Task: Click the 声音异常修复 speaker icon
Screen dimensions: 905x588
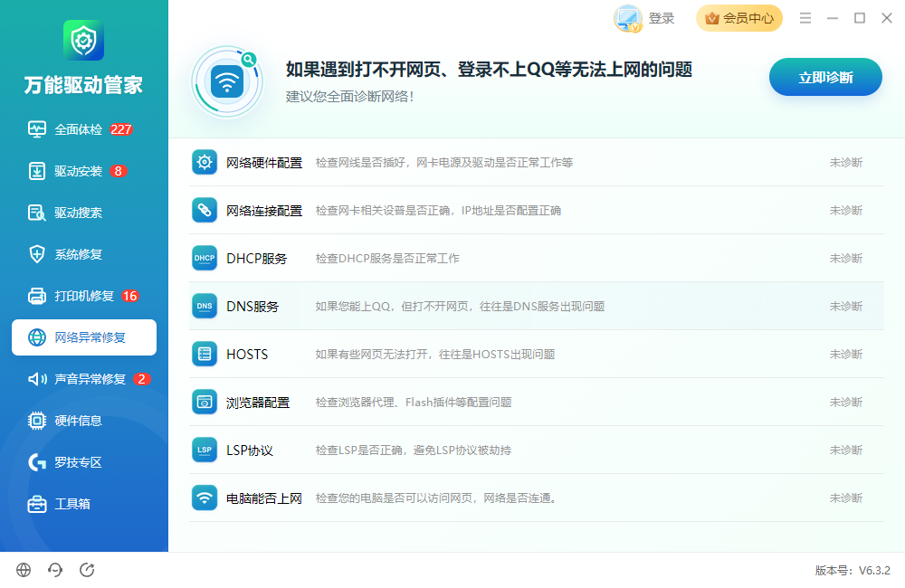Action: [37, 378]
